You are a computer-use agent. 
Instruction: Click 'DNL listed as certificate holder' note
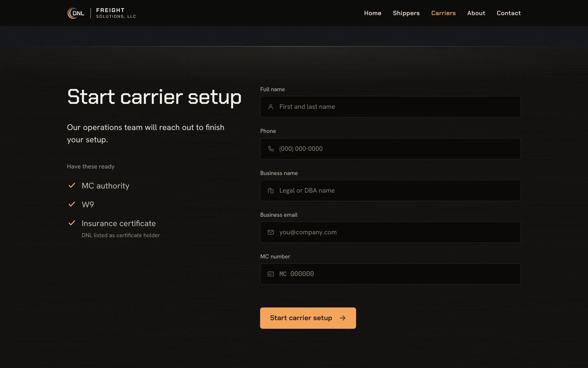coord(121,235)
